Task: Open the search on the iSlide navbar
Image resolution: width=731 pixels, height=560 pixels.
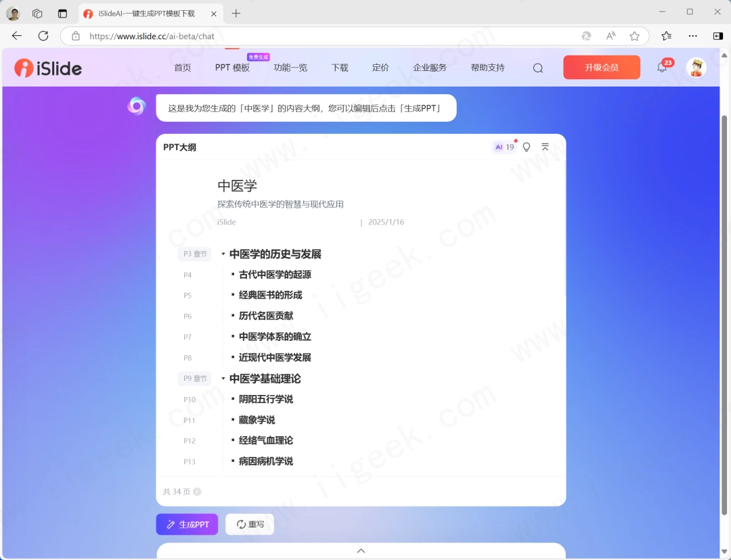Action: [x=537, y=68]
